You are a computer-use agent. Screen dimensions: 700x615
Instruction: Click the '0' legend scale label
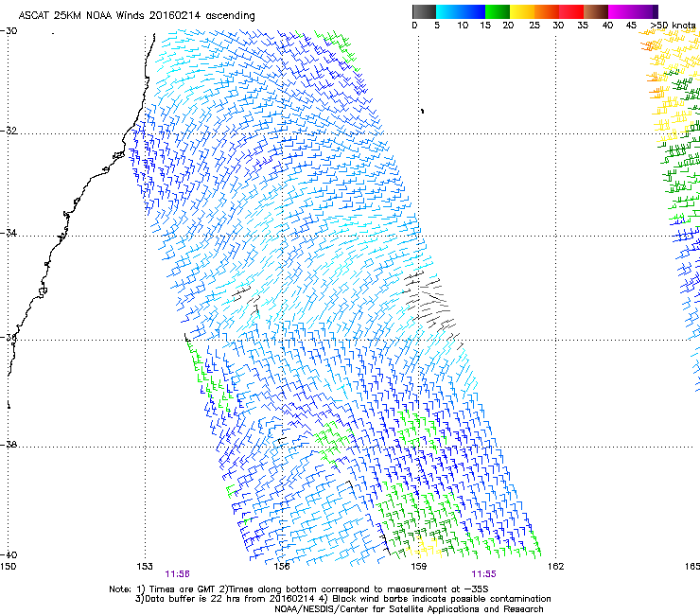pos(414,26)
